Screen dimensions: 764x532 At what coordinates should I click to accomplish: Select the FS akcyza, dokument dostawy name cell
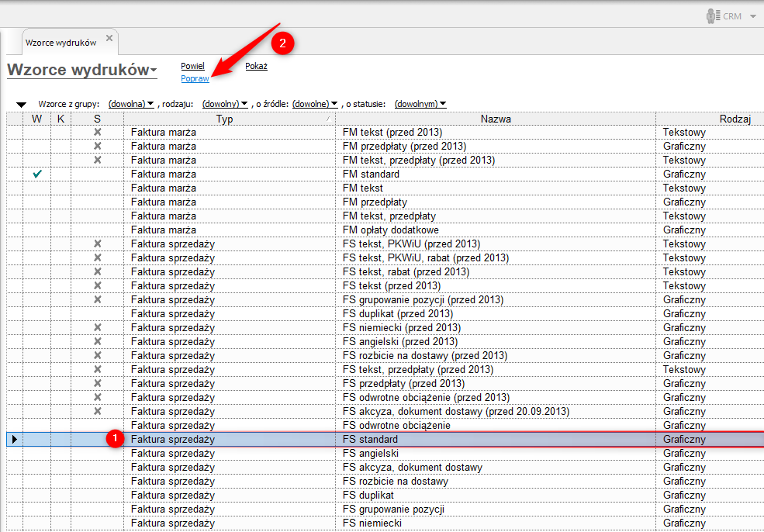pyautogui.click(x=496, y=467)
